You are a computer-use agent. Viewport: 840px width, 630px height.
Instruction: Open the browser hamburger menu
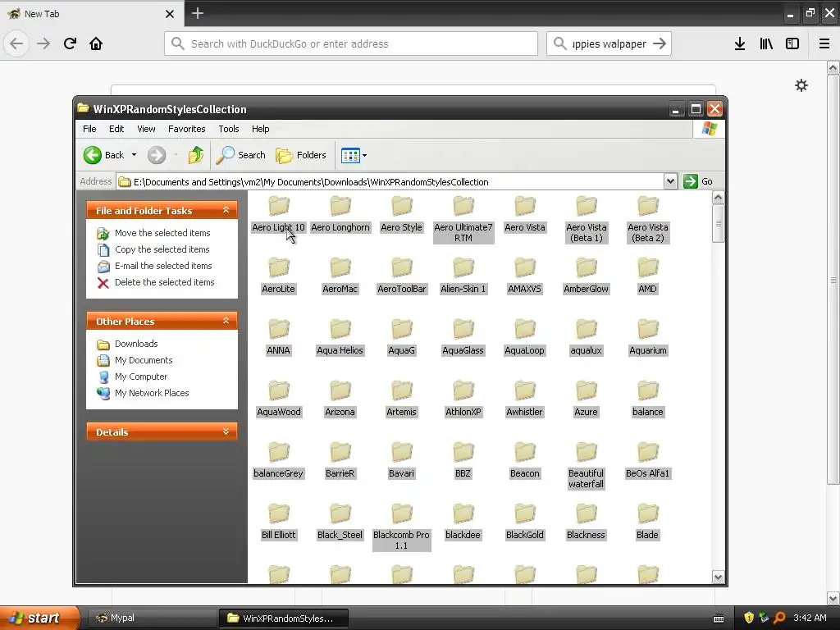(824, 43)
